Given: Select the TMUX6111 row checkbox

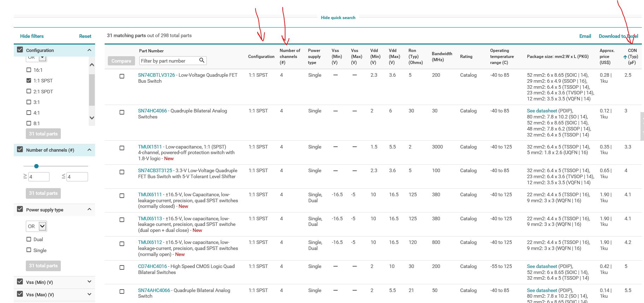Looking at the screenshot, I should [122, 196].
